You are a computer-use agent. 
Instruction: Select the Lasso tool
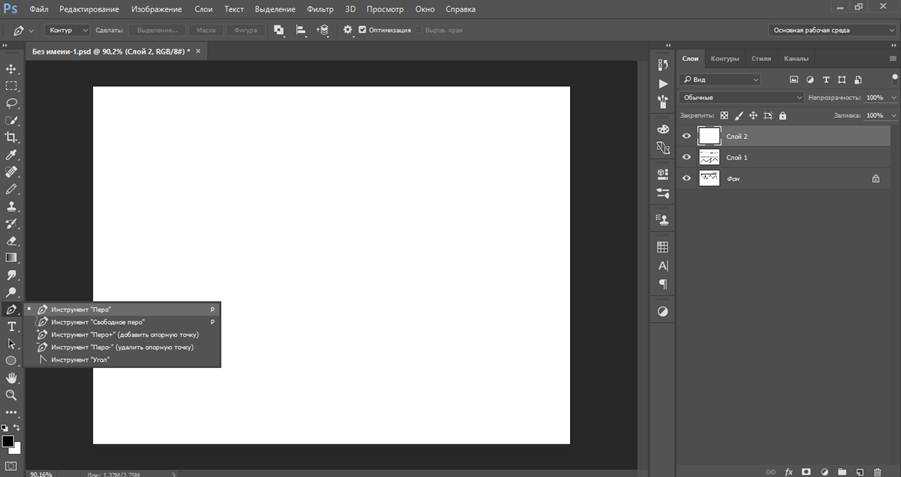point(12,103)
